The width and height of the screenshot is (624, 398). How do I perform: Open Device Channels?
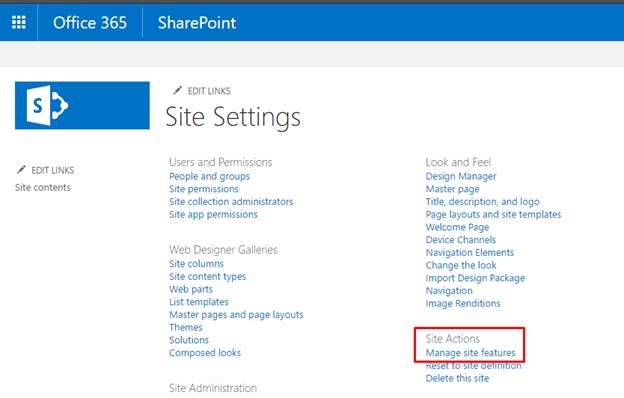coord(461,240)
